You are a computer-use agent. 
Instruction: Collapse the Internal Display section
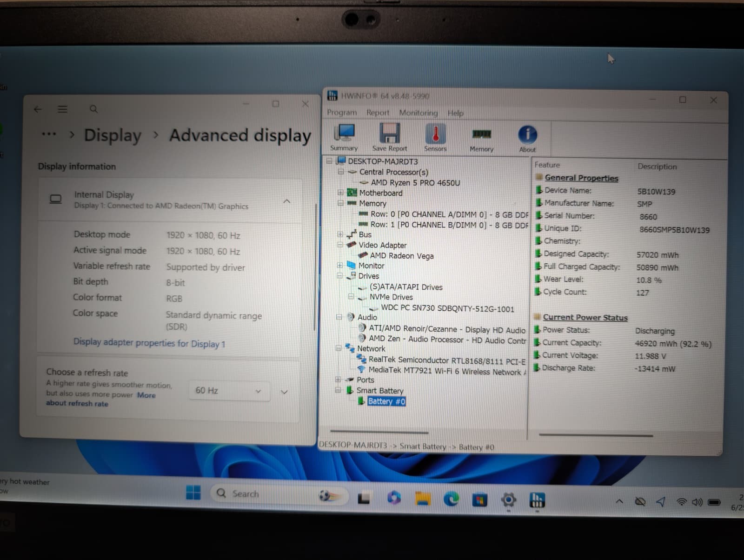point(287,201)
